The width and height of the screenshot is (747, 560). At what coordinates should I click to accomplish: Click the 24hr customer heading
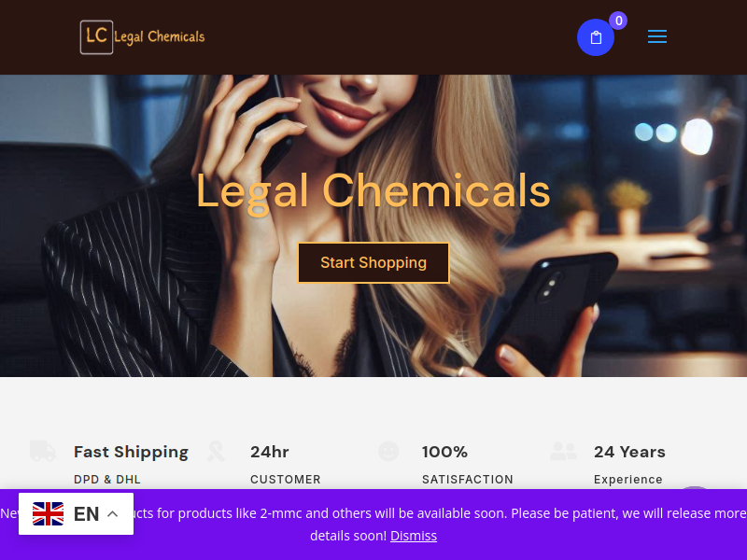coord(270,452)
